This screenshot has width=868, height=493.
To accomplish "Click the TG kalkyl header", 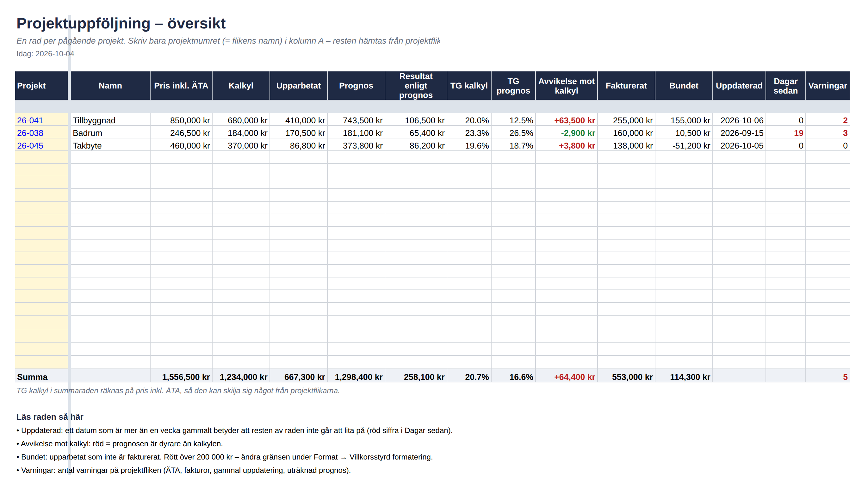I will (x=469, y=86).
